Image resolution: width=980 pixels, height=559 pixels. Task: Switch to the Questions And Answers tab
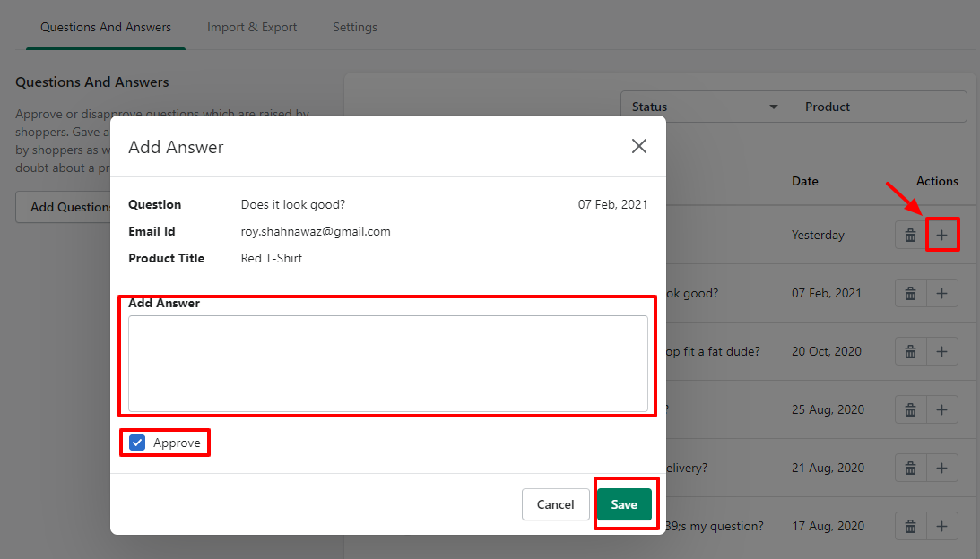click(106, 28)
